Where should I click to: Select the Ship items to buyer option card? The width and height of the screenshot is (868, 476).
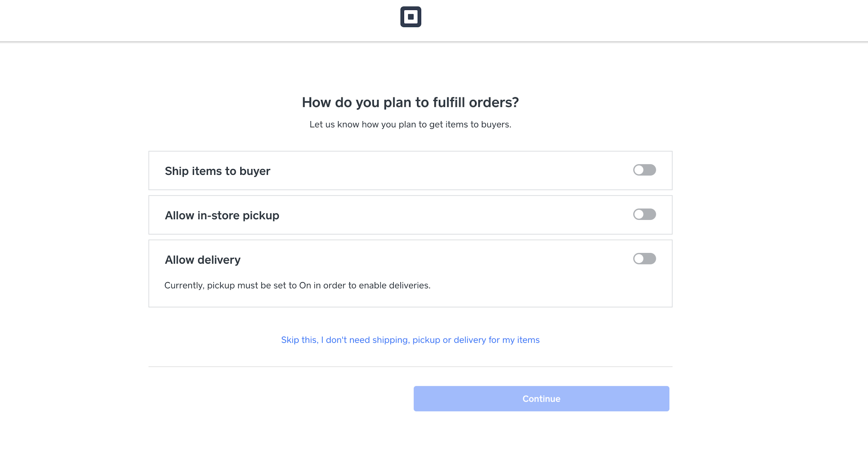[x=410, y=171]
